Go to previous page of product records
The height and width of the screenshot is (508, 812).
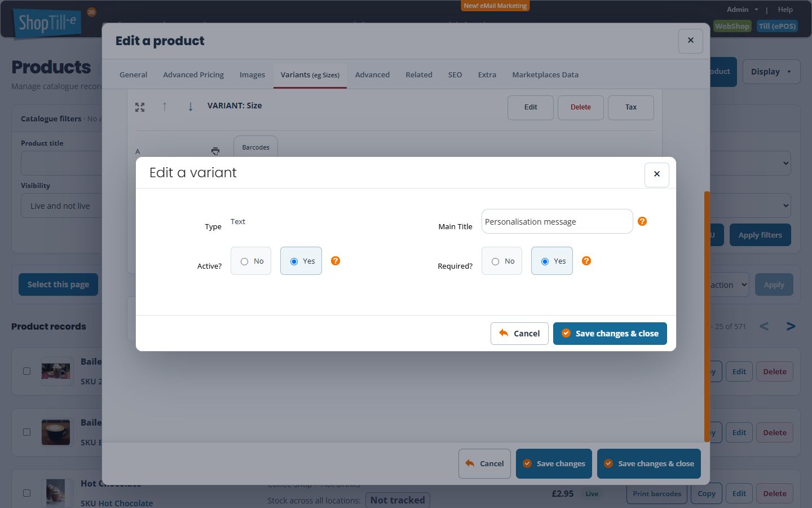(x=764, y=326)
